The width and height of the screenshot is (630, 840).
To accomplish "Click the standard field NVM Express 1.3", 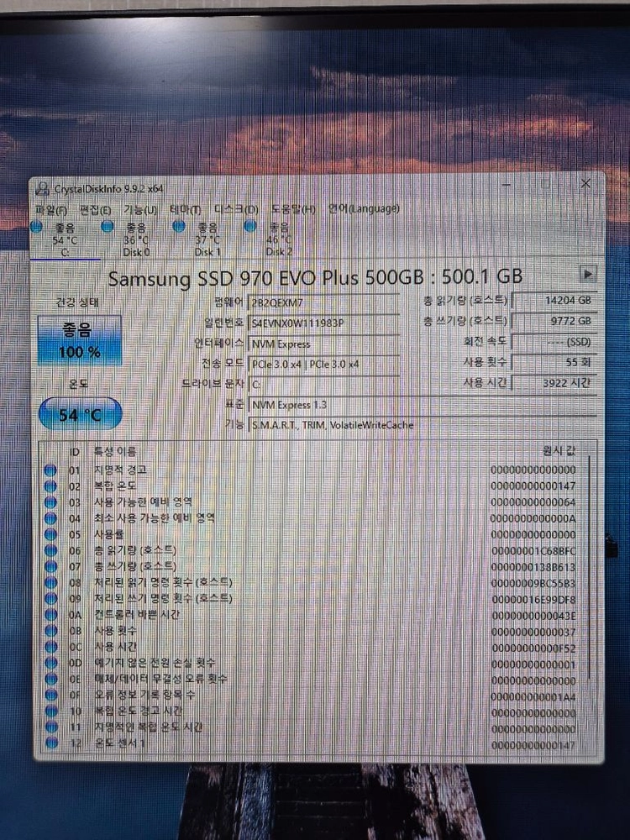I will coord(423,405).
